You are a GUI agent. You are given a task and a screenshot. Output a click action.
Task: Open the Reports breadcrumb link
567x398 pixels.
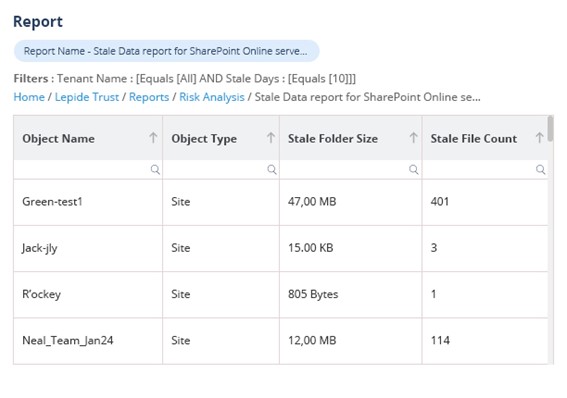pyautogui.click(x=149, y=97)
